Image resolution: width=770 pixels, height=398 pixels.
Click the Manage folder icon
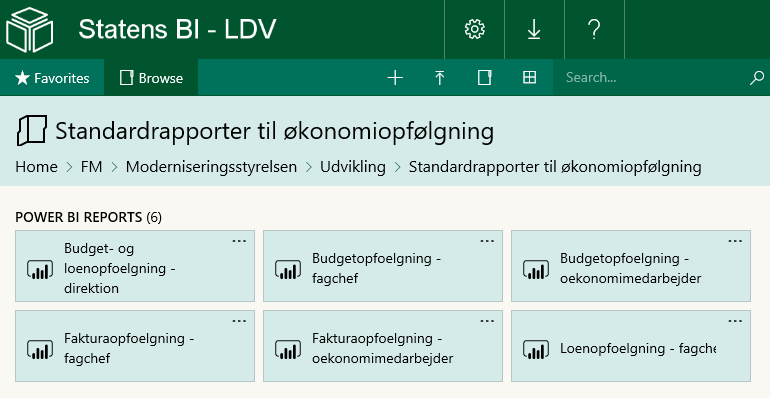pyautogui.click(x=484, y=78)
